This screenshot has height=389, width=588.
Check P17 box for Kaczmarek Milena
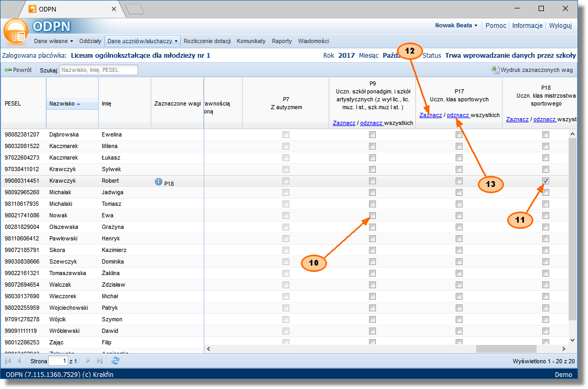tap(459, 146)
